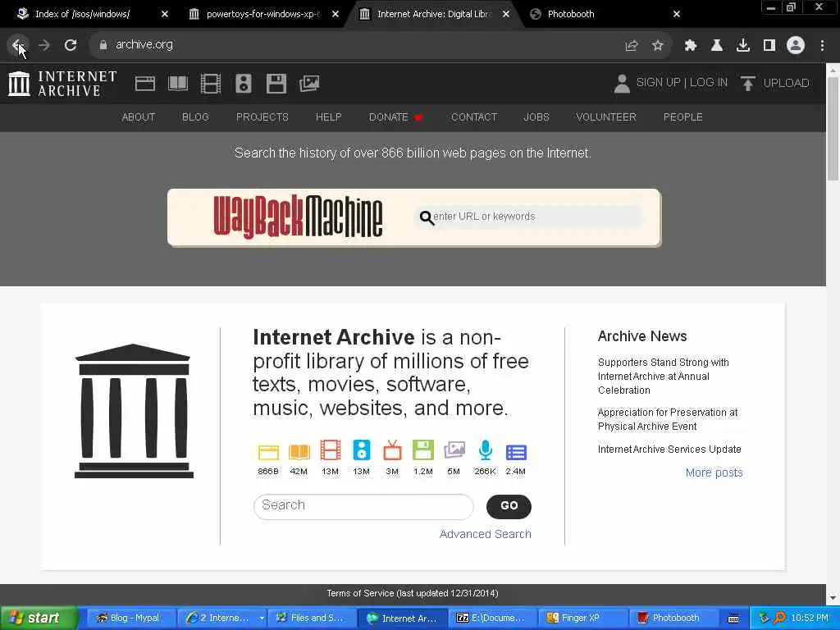Open the browser extensions puzzle icon
This screenshot has height=630, width=840.
tap(691, 46)
